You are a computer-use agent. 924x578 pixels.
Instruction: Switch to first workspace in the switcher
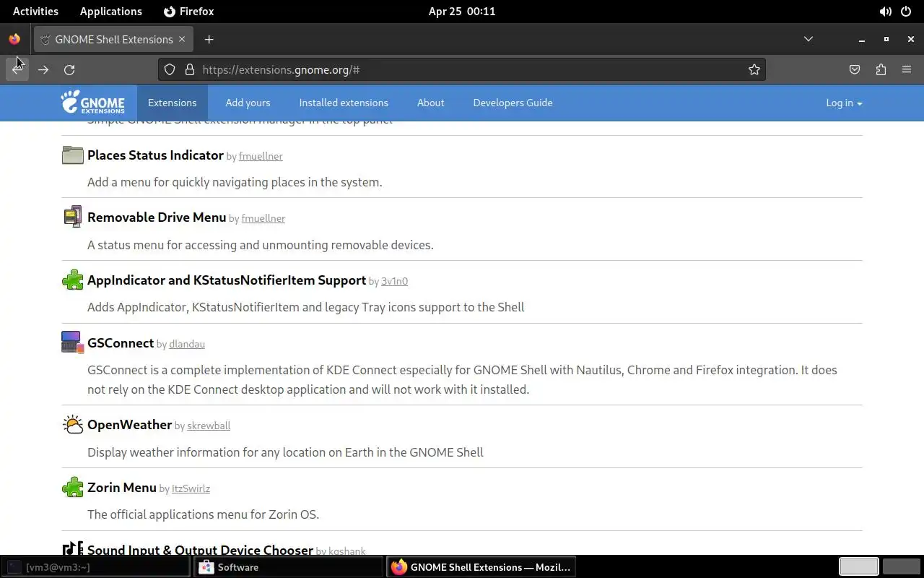(858, 567)
